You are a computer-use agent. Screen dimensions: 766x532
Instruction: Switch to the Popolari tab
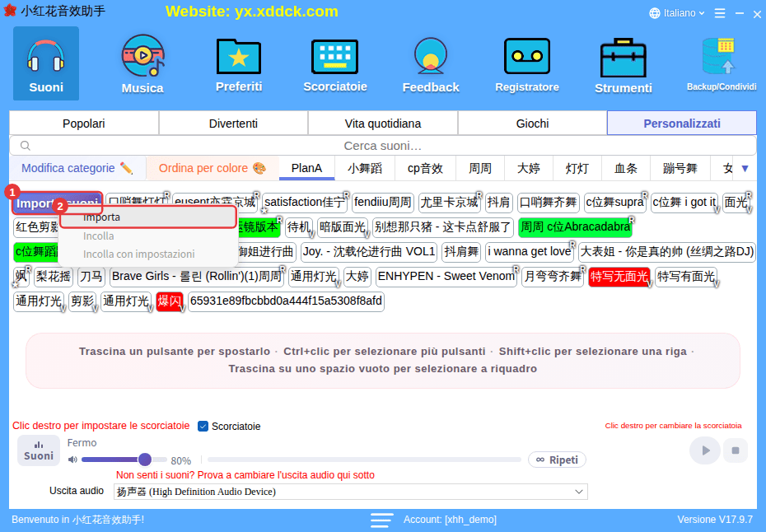click(83, 124)
